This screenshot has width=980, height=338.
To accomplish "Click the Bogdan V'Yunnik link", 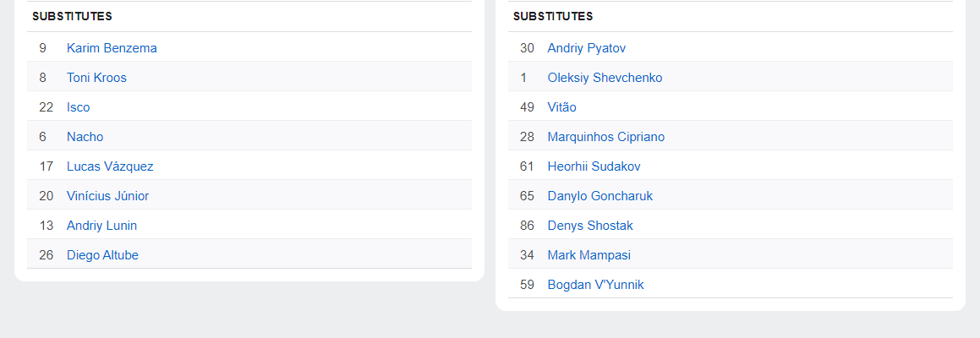I will click(x=595, y=285).
